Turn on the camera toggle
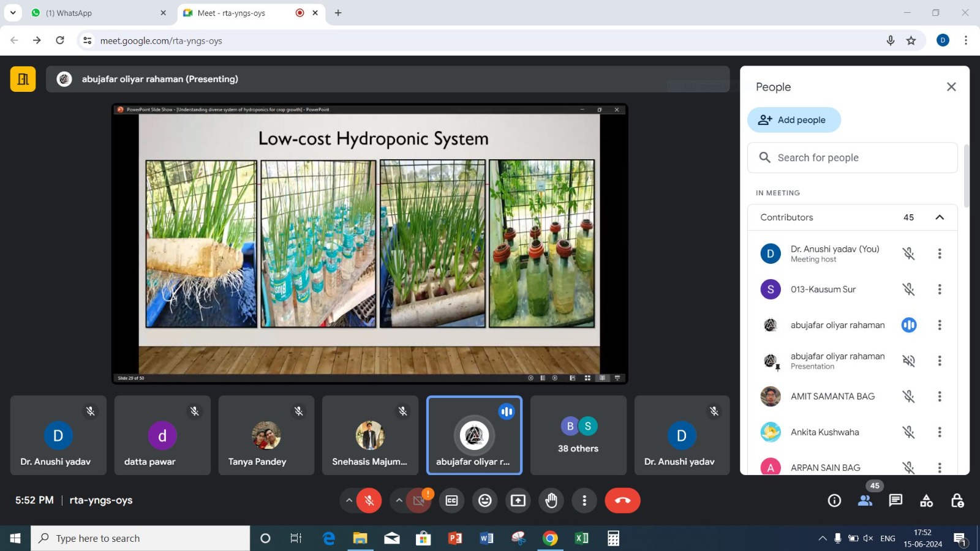This screenshot has width=980, height=551. (x=419, y=501)
